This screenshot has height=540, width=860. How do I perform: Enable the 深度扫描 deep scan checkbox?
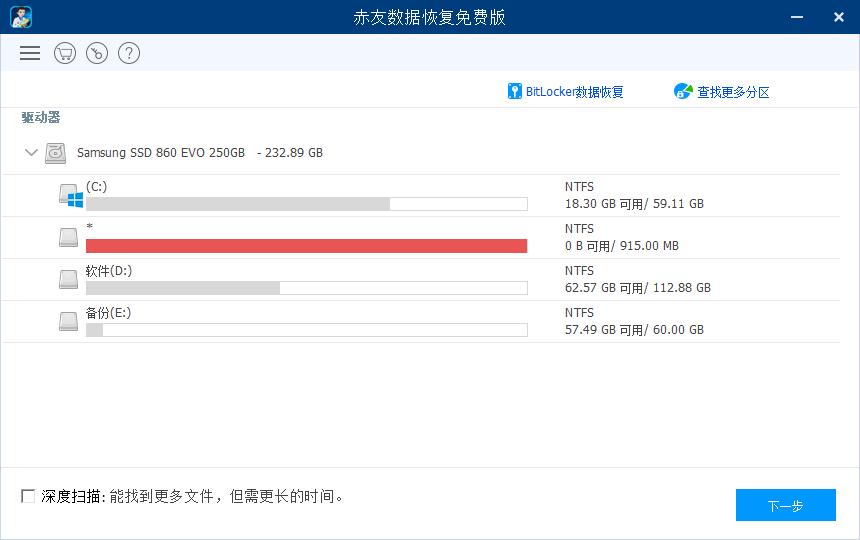point(28,496)
